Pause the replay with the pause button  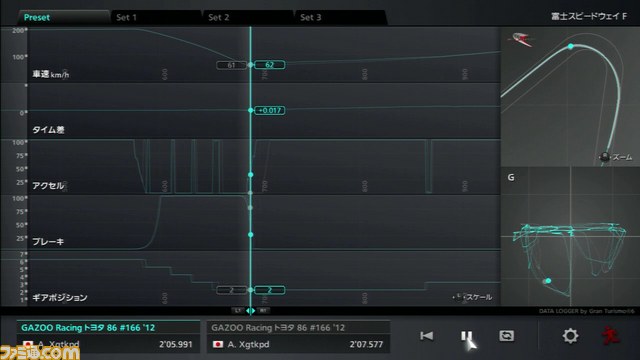click(466, 336)
